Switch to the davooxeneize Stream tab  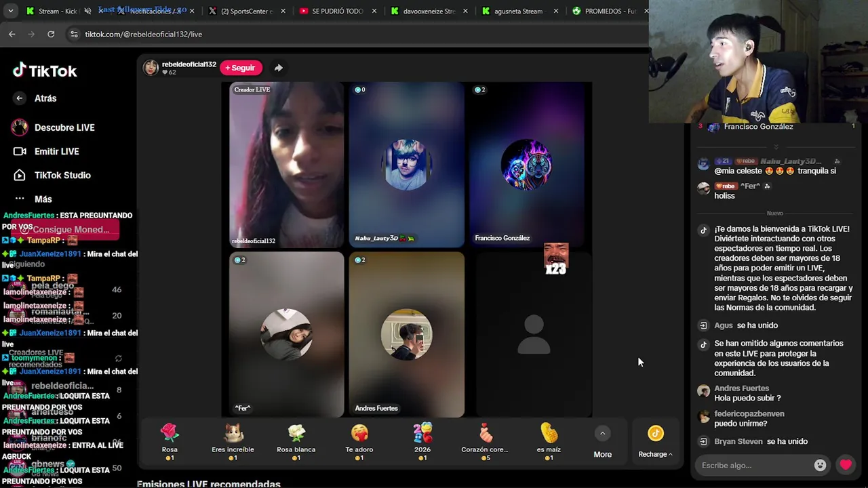pos(429,11)
